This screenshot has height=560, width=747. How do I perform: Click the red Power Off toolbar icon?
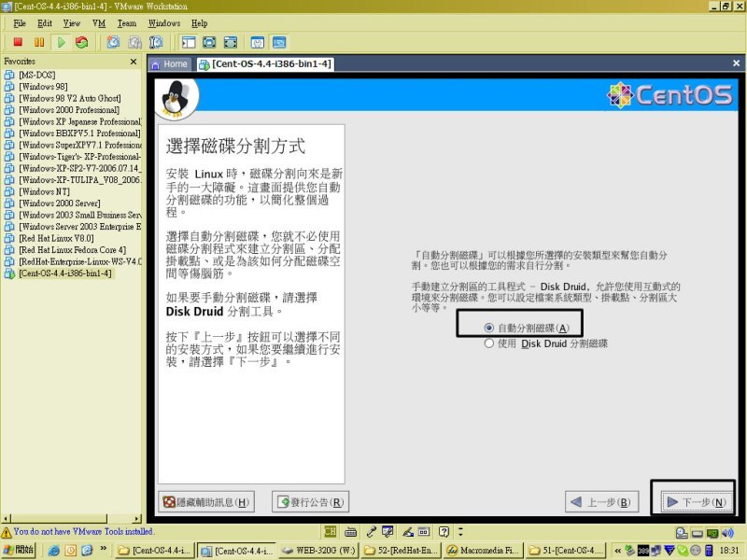[18, 42]
